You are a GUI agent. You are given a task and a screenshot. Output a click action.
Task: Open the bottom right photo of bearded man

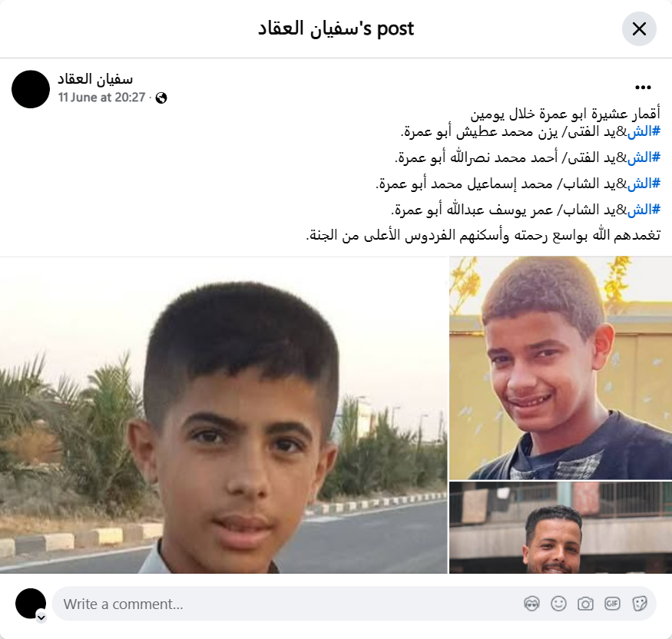561,528
